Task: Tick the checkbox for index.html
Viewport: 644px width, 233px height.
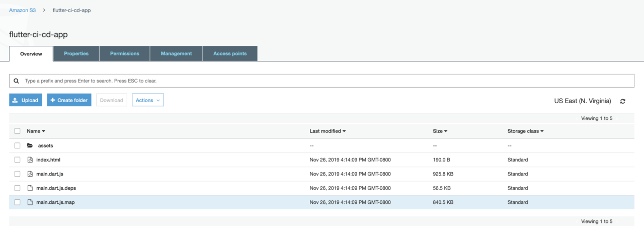Action: (17, 160)
